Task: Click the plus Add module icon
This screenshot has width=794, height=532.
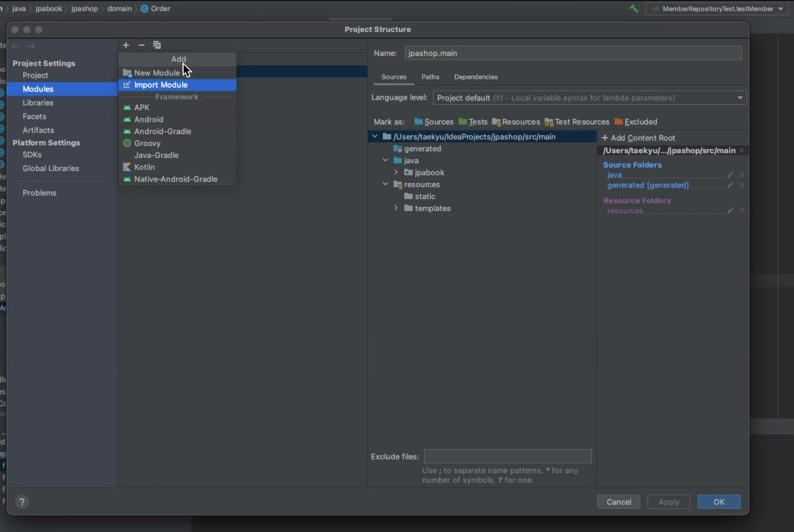Action: point(126,45)
